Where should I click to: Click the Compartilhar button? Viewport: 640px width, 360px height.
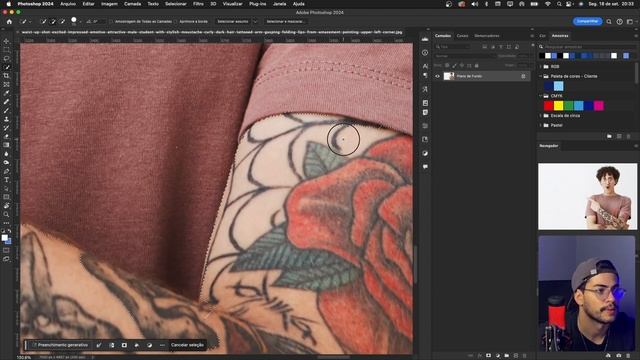coord(587,21)
